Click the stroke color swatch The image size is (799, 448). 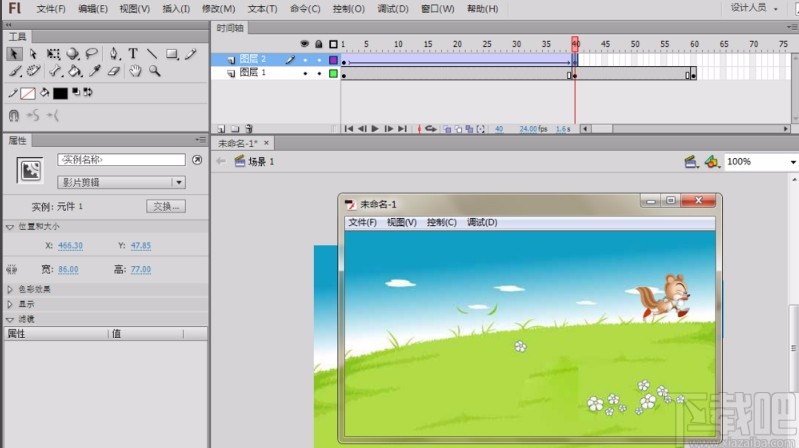tap(28, 93)
